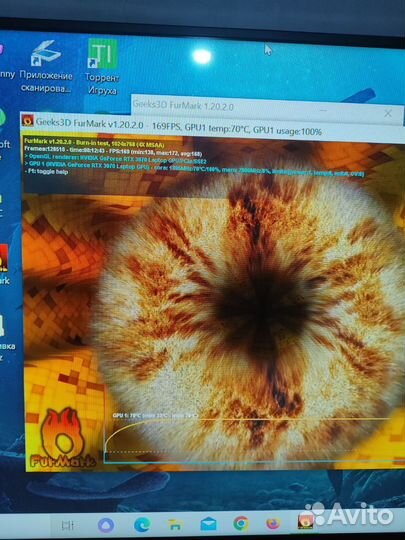Viewport: 405px width, 540px height.
Task: Click the background FurMark 1.20.2.0 window title
Action: coord(183,105)
